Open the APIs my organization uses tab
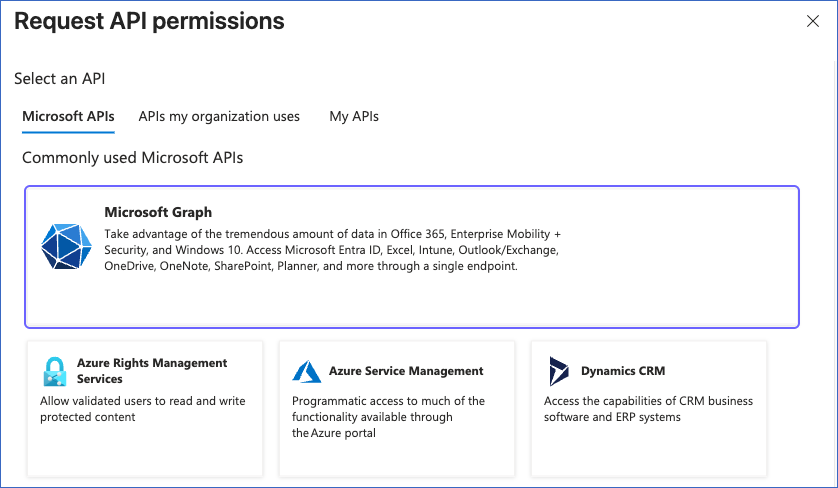 (x=219, y=116)
